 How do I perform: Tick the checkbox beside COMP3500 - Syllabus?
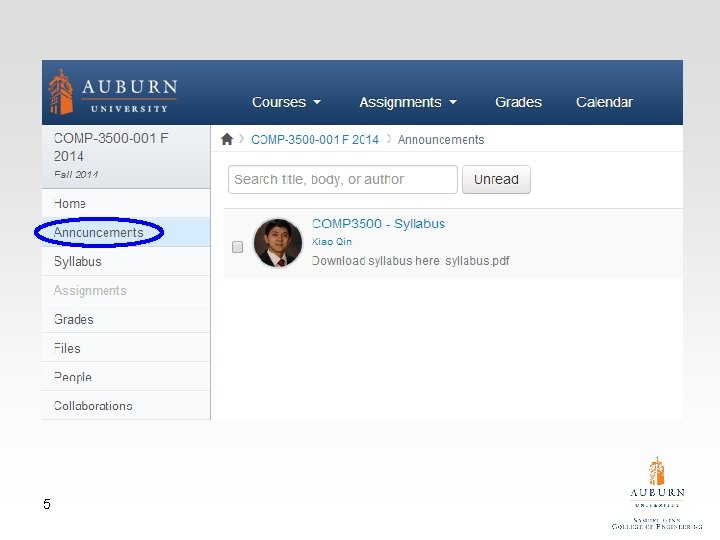point(237,247)
